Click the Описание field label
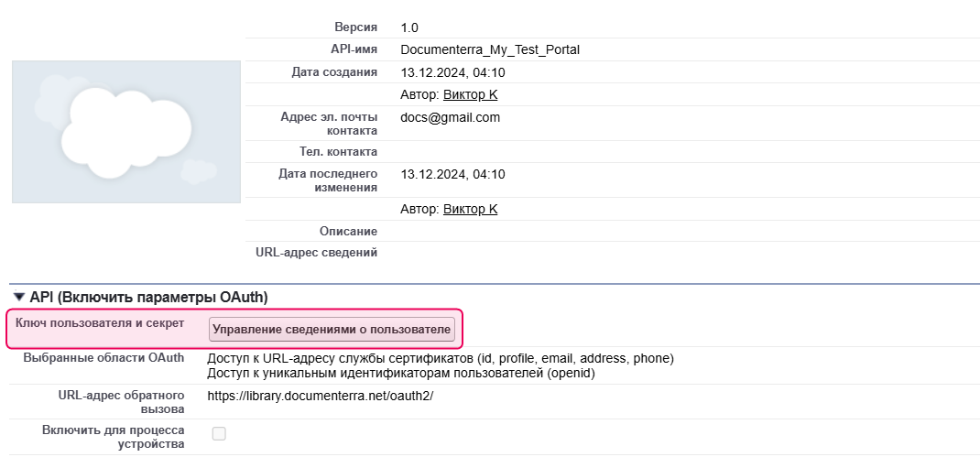This screenshot has width=980, height=457. [347, 232]
